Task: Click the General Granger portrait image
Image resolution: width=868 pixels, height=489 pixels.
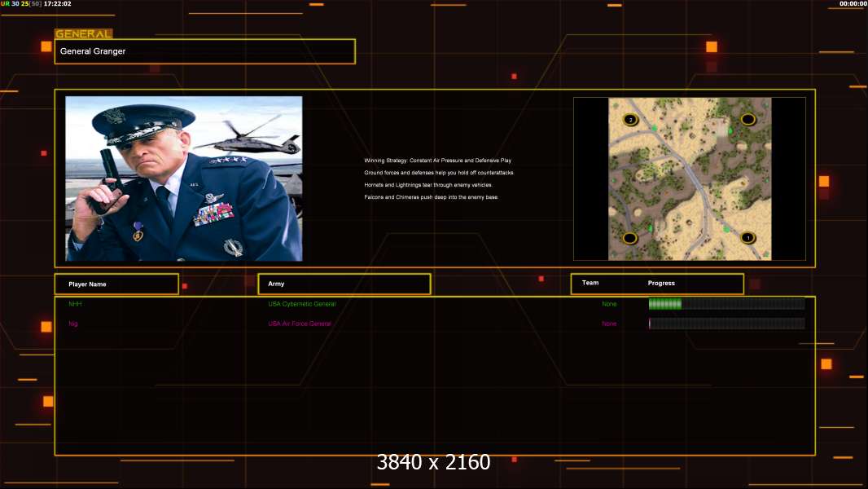Action: [184, 178]
